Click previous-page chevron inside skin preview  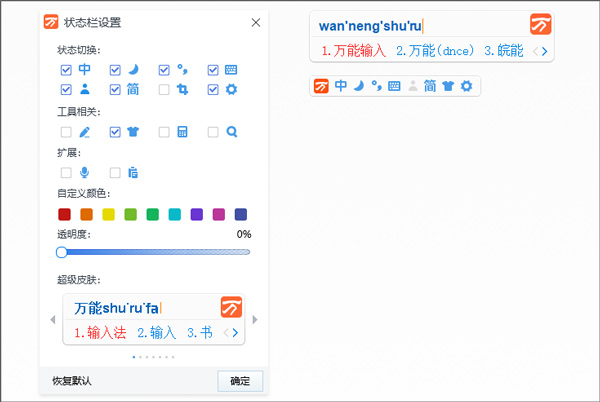226,333
